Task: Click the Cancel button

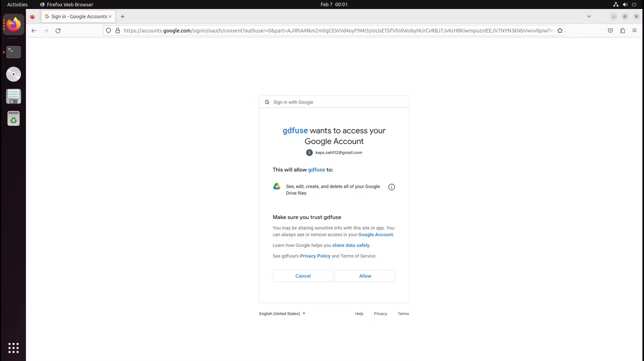Action: click(x=303, y=276)
